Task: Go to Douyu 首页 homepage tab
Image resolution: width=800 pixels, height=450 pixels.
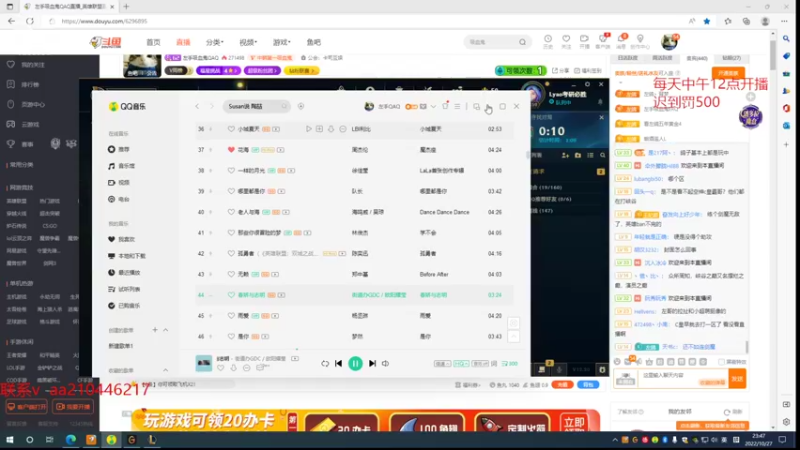Action: pyautogui.click(x=153, y=42)
